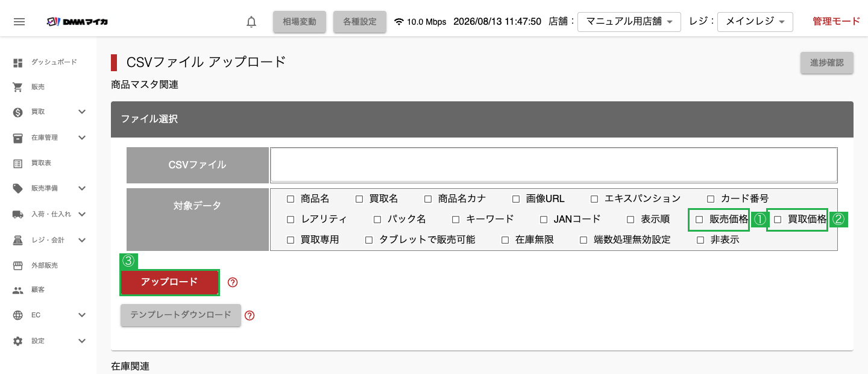Screen dimensions: 868x374
Task: Open the hamburger navigation menu
Action: [19, 22]
